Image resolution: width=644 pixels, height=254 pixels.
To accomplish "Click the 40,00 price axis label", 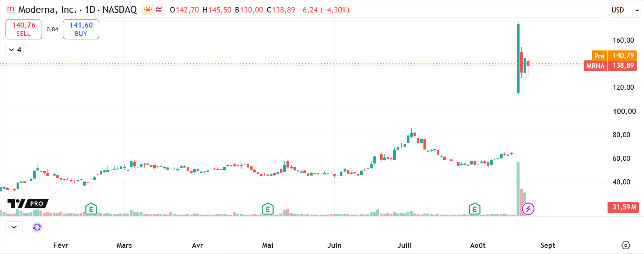I will point(622,182).
